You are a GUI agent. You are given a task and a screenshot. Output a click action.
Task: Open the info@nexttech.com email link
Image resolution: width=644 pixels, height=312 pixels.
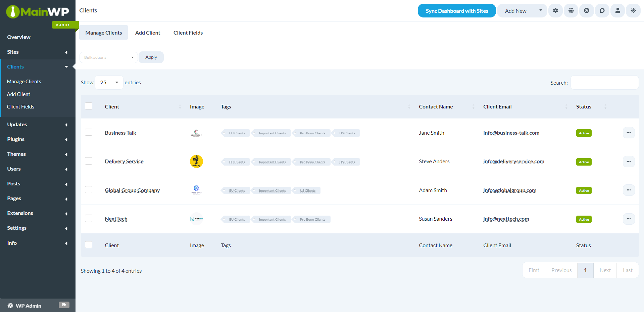(506, 219)
